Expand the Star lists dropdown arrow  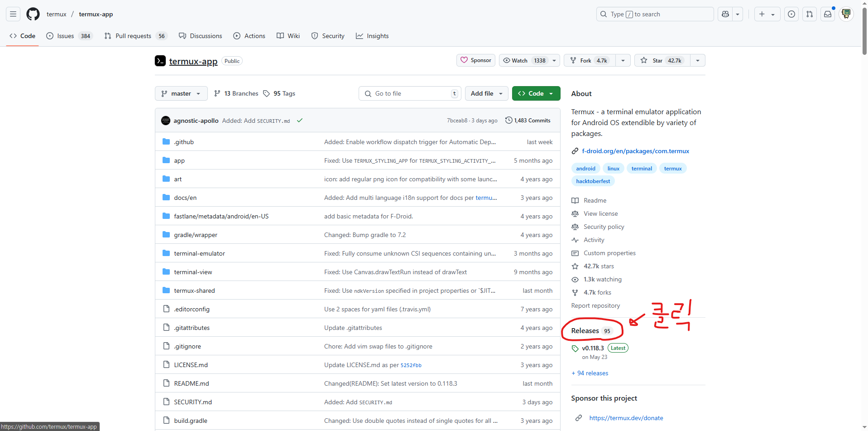(x=698, y=60)
